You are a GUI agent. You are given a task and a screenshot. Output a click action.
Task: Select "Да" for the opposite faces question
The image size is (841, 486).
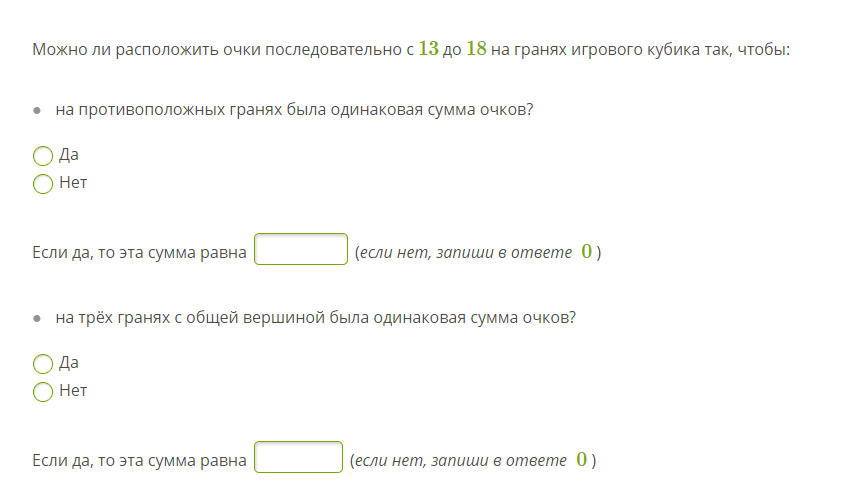[43, 156]
